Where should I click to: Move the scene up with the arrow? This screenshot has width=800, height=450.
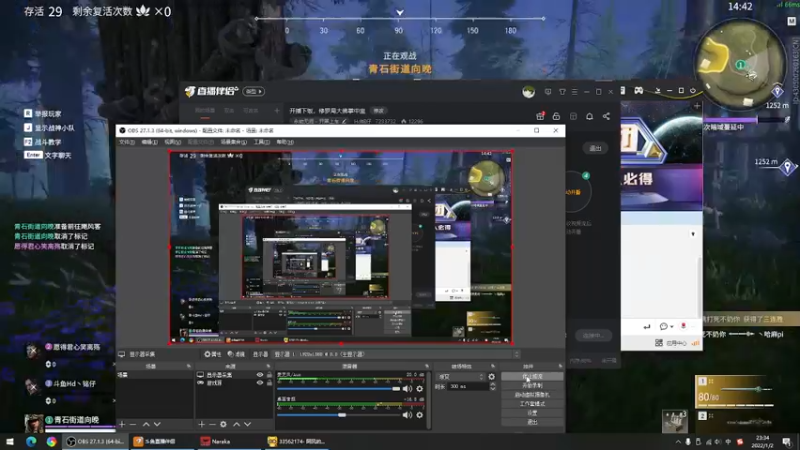[x=146, y=424]
